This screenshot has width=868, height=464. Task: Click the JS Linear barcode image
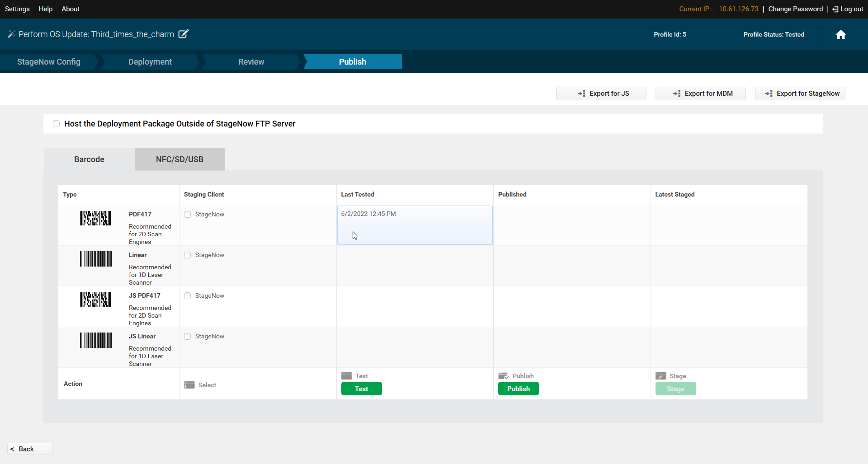(x=95, y=340)
